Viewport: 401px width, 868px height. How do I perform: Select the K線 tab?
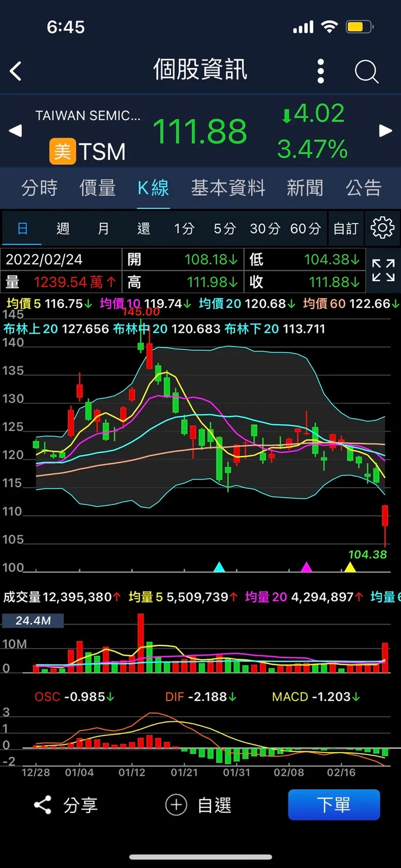click(153, 188)
